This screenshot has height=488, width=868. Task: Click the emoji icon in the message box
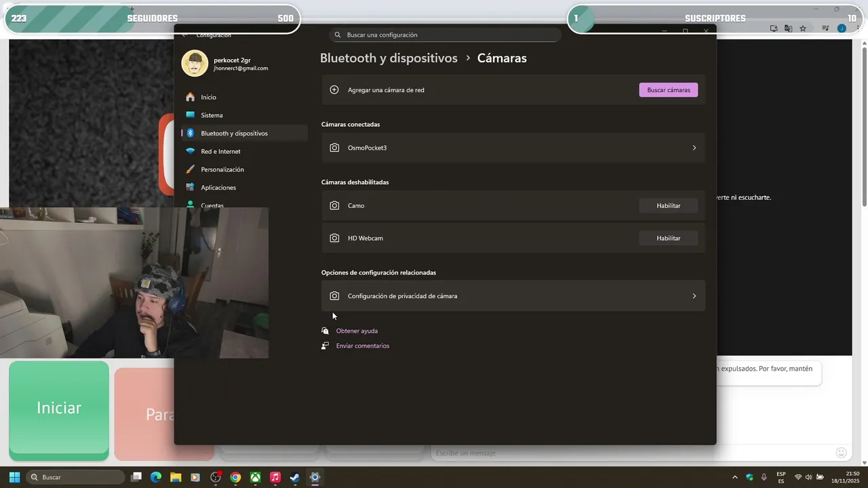pos(842,453)
